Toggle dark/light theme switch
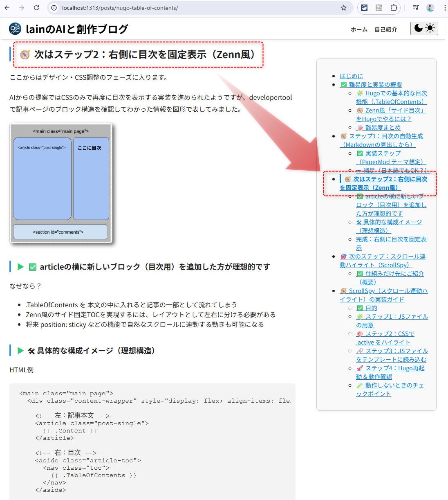 [424, 28]
